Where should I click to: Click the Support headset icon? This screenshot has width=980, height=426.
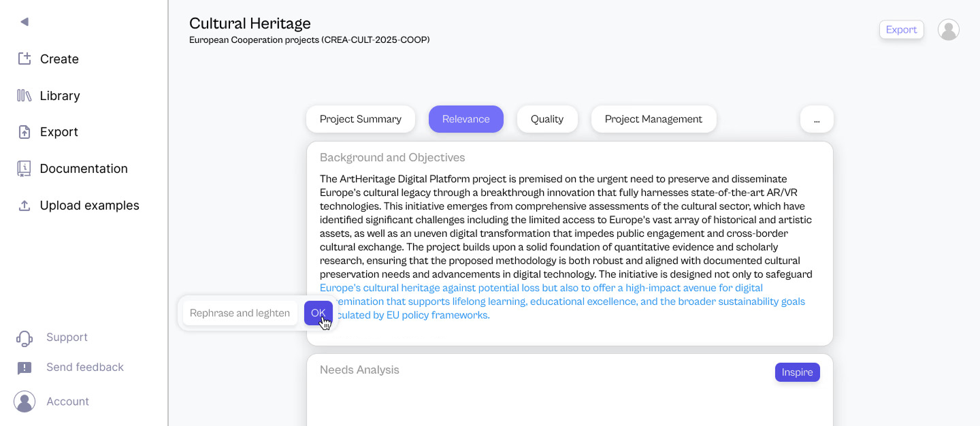(x=24, y=338)
